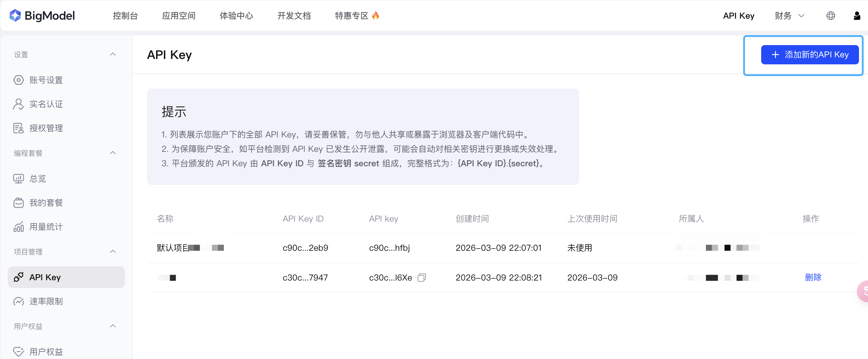Go to 实名认证 in sidebar
Screen dimensions: 868x359
point(46,104)
